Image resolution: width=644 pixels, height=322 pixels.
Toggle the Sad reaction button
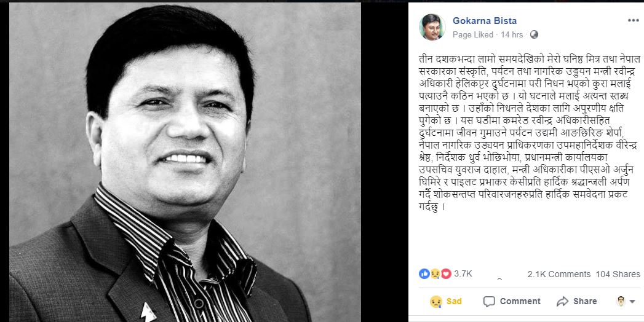(445, 302)
